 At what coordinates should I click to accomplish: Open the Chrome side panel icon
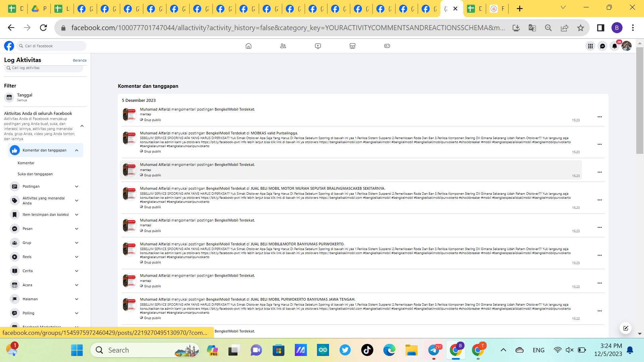pos(601,28)
